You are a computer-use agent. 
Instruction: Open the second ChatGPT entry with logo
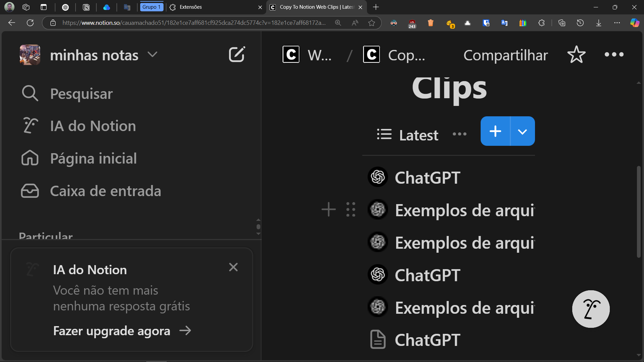(427, 275)
